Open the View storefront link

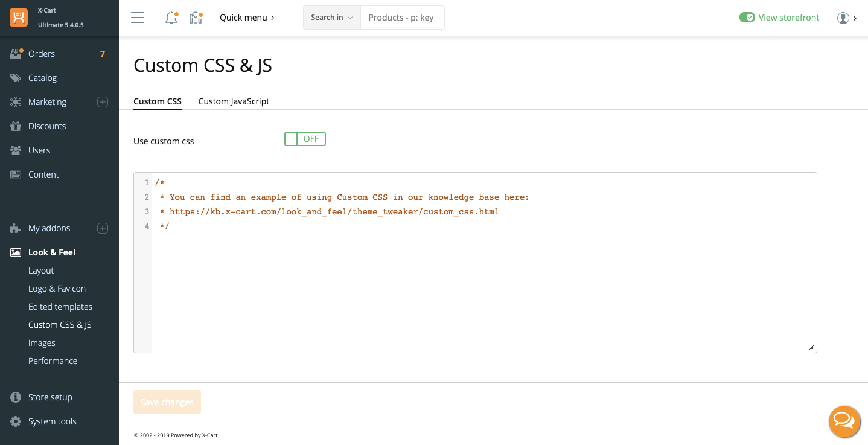click(x=788, y=18)
